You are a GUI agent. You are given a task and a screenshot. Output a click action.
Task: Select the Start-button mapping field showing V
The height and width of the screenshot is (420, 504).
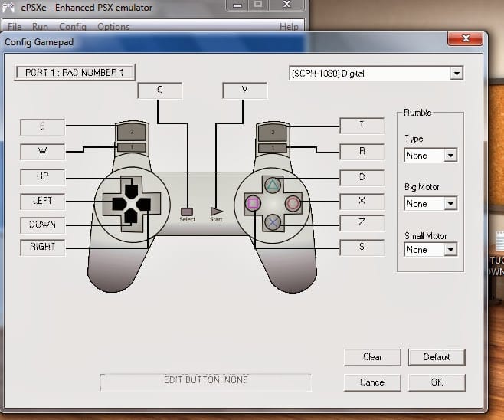click(x=244, y=90)
